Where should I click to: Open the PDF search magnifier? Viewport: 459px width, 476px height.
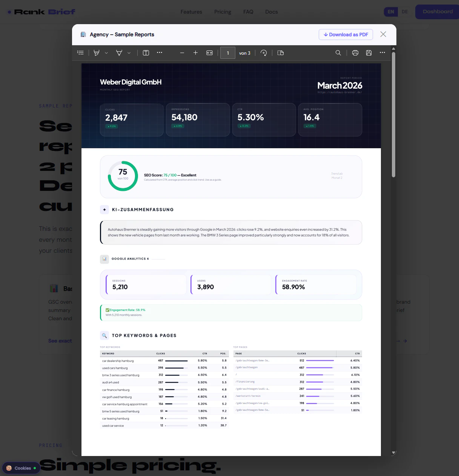tap(338, 53)
